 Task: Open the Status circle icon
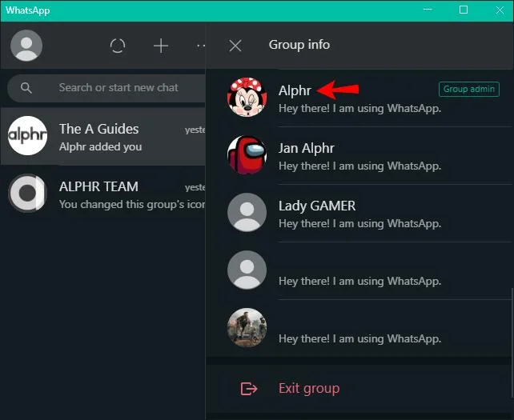click(x=118, y=46)
